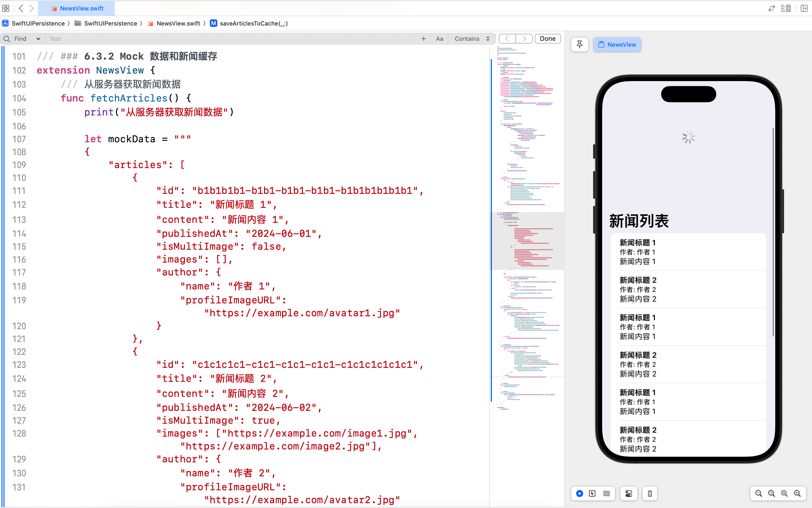Zoom preview canvas to fit
The width and height of the screenshot is (812, 508).
click(784, 493)
